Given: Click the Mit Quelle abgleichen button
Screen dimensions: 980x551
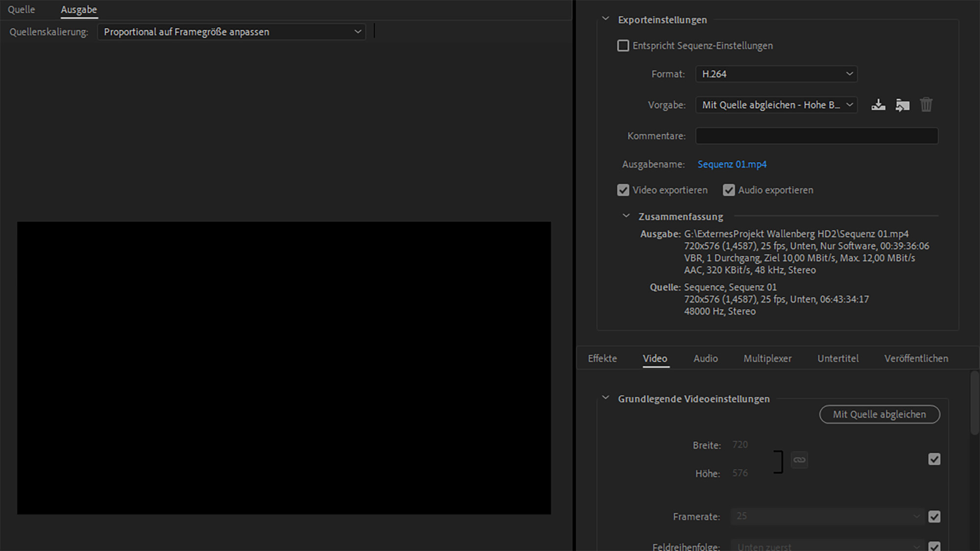Looking at the screenshot, I should (x=879, y=414).
